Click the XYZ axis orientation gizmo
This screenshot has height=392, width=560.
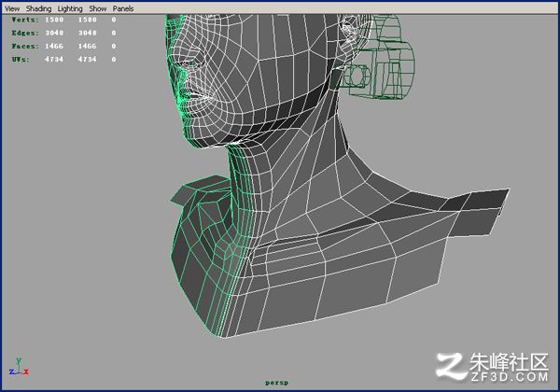point(19,367)
